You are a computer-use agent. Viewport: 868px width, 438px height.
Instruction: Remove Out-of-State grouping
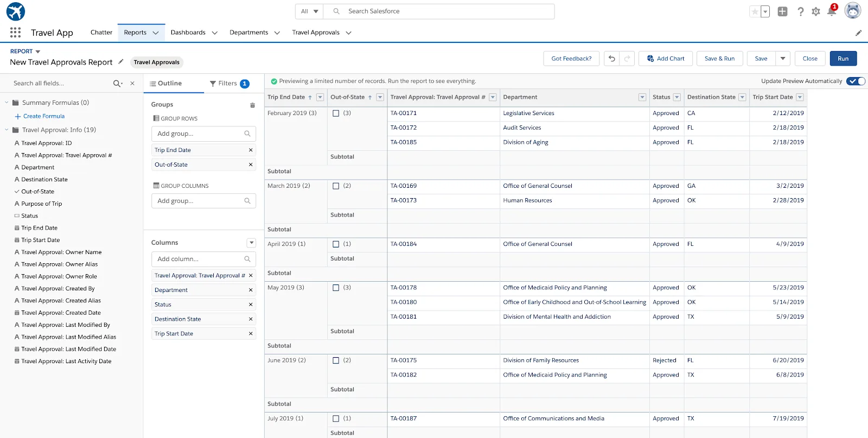[x=251, y=164]
